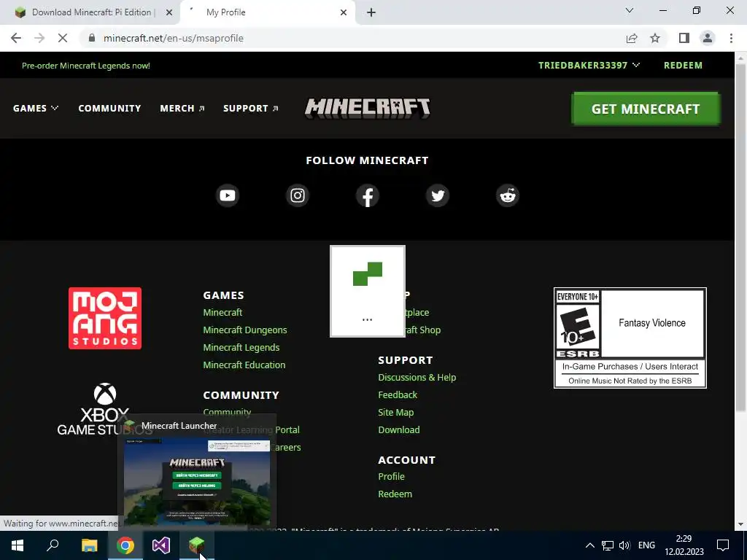Screen dimensions: 747x560
Task: Bookmark this page with the star icon
Action: point(655,38)
